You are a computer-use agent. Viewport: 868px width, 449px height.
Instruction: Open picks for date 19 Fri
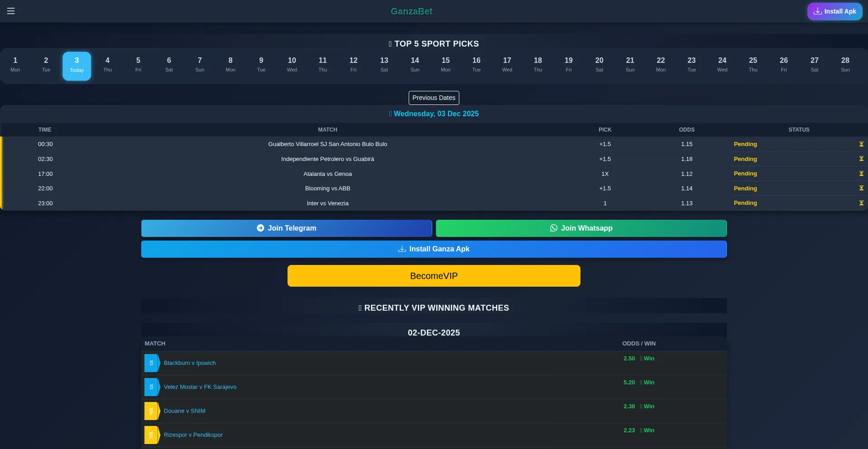569,64
